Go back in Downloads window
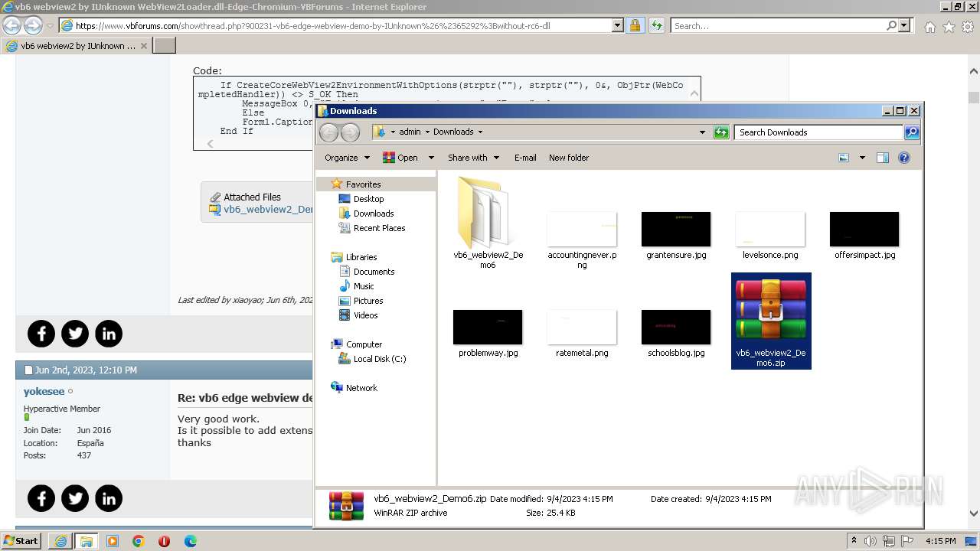Screen dimensions: 980x551 pos(328,132)
